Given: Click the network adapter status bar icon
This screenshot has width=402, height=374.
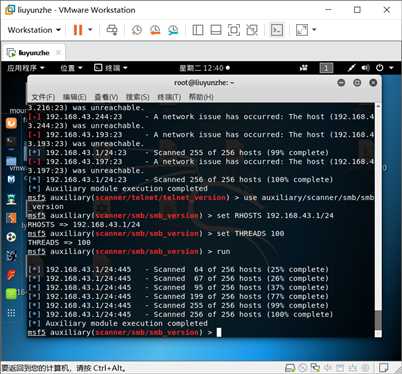Looking at the screenshot, I should (315, 368).
